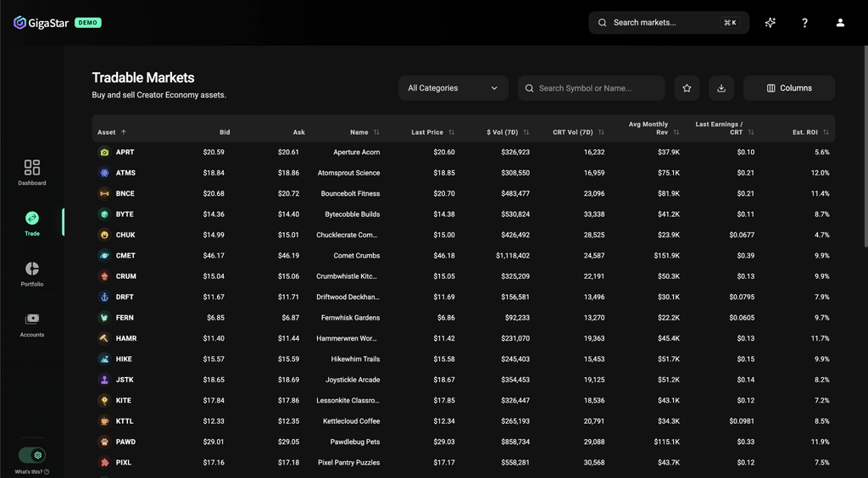Open the Hikewhim Trails name
Image resolution: width=868 pixels, height=478 pixels.
(x=355, y=359)
